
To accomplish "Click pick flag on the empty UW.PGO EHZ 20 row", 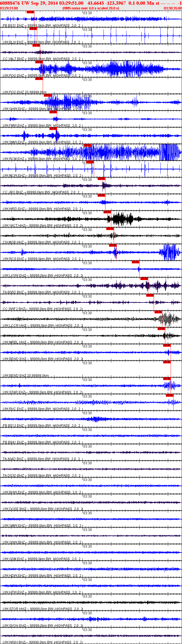I will pyautogui.click(x=39, y=79).
